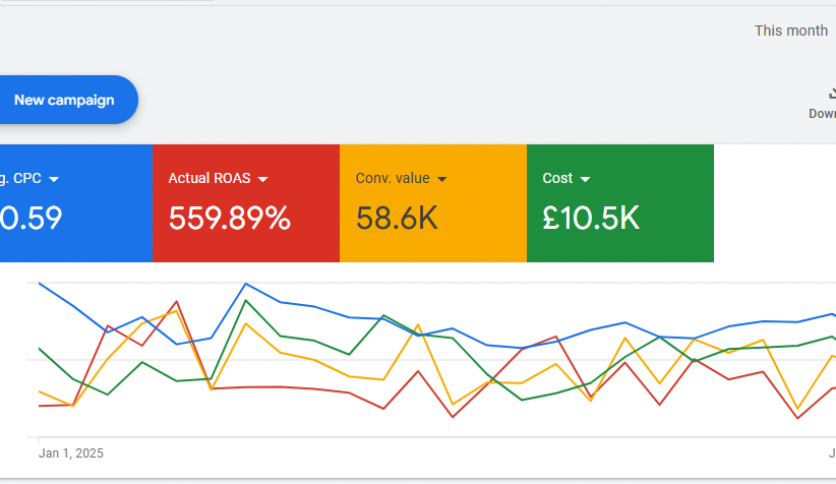Click the £10.5K value on green card
The image size is (836, 484).
pyautogui.click(x=590, y=218)
